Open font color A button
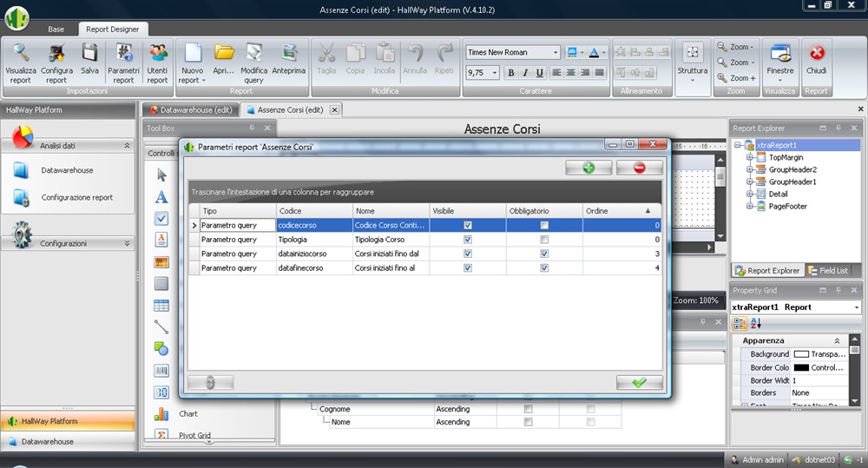 (594, 52)
